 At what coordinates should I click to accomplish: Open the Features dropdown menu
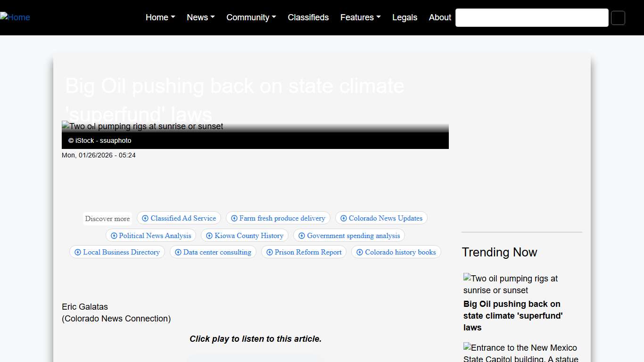360,17
